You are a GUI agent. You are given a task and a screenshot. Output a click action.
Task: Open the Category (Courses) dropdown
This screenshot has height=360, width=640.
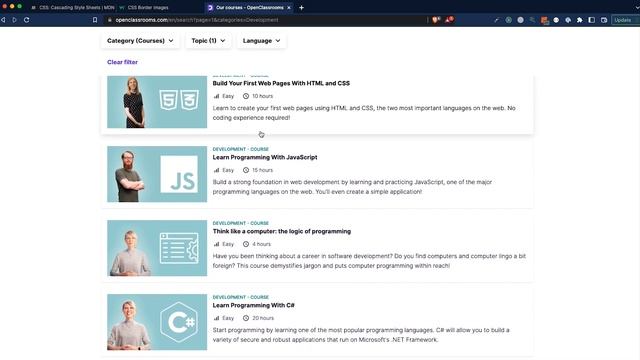click(140, 41)
